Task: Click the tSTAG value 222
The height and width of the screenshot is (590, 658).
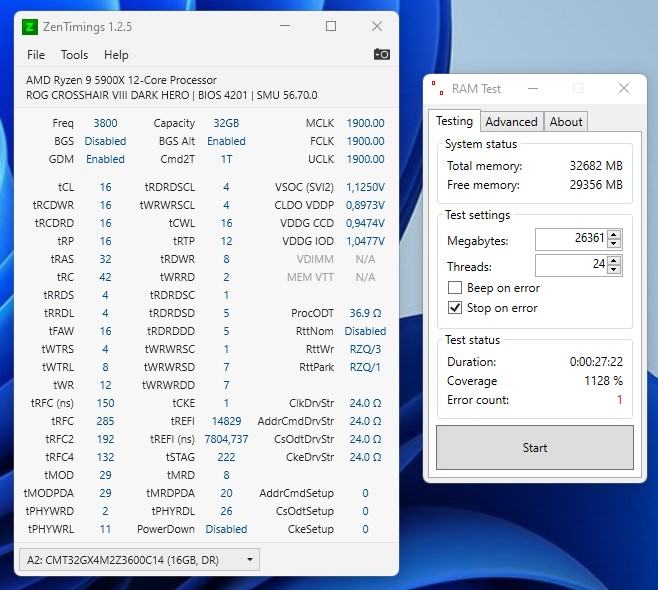Action: pyautogui.click(x=226, y=457)
